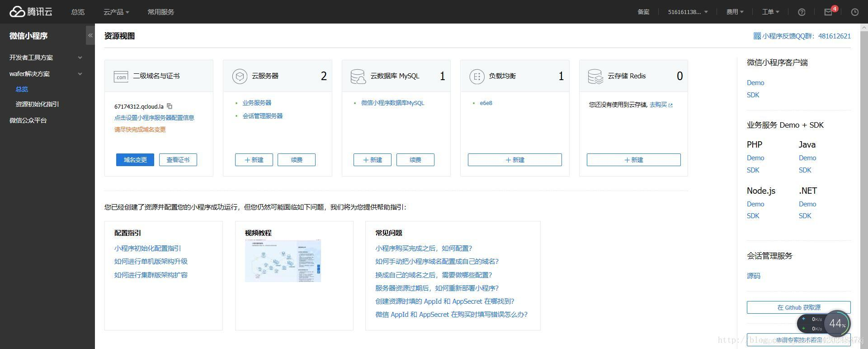Click the page vertical scrollbar
The image size is (868, 349).
click(x=864, y=186)
